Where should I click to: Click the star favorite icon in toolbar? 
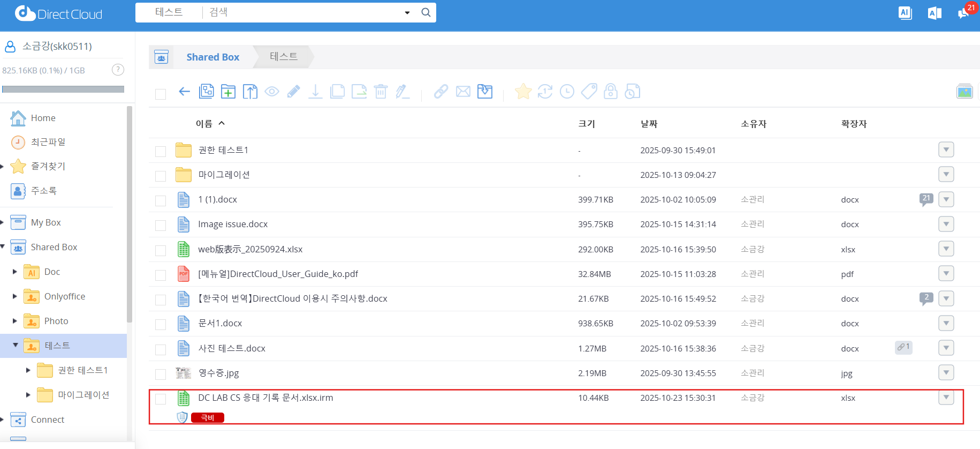pyautogui.click(x=523, y=92)
